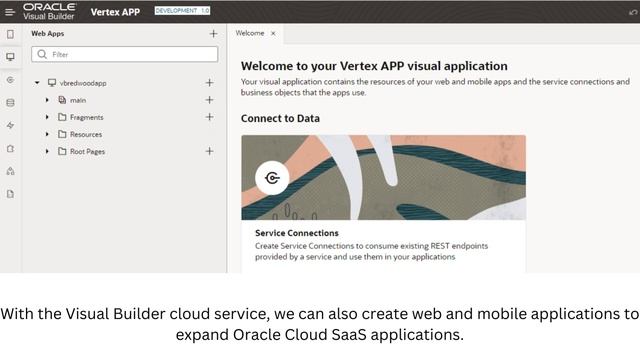The width and height of the screenshot is (640, 360).
Task: Click the search magnifier in Filter box
Action: point(42,54)
